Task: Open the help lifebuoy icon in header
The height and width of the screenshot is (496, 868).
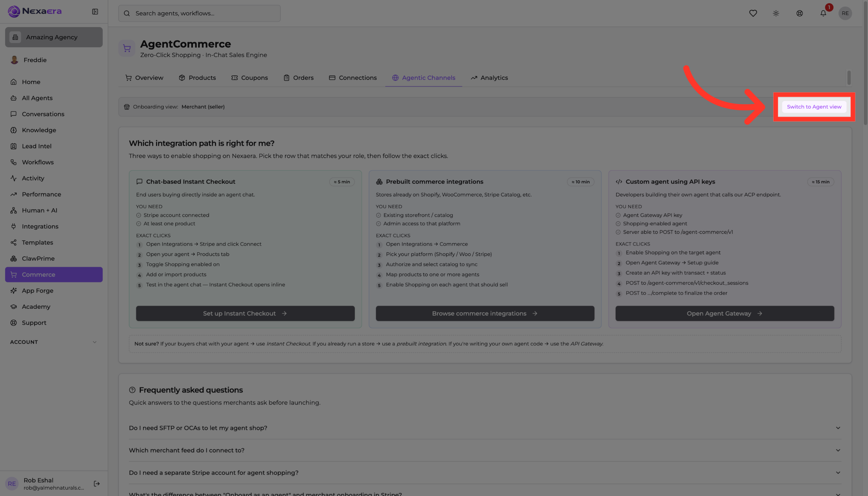Action: [x=800, y=13]
